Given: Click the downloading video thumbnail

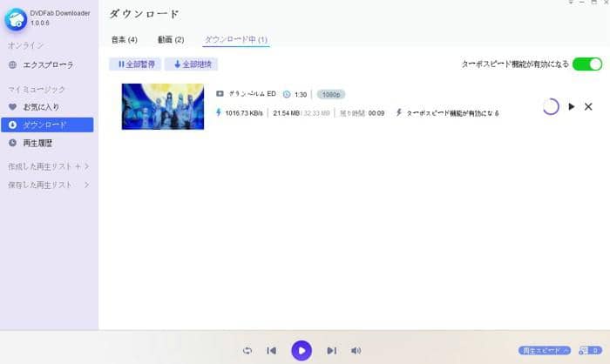Looking at the screenshot, I should 163,107.
